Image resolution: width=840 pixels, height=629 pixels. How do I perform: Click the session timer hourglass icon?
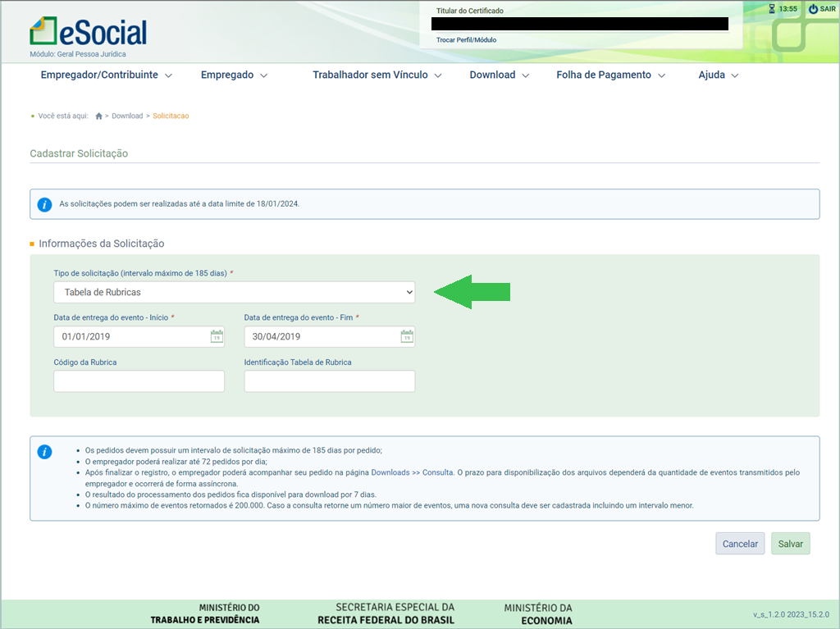point(771,9)
